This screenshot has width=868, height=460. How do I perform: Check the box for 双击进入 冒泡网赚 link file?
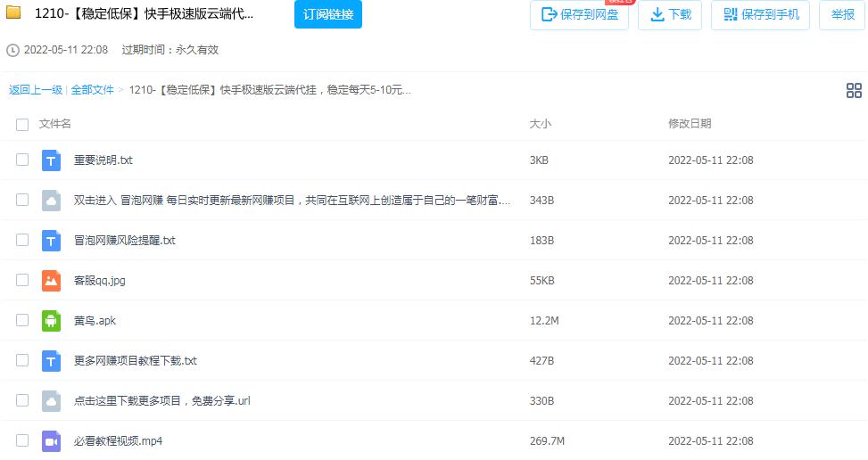pyautogui.click(x=22, y=200)
